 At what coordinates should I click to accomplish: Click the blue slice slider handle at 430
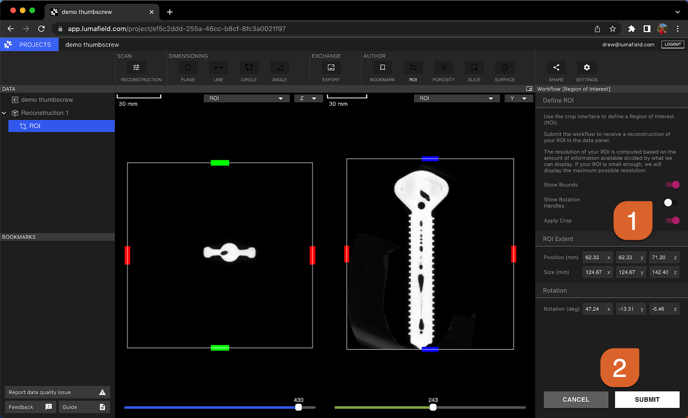pos(298,407)
